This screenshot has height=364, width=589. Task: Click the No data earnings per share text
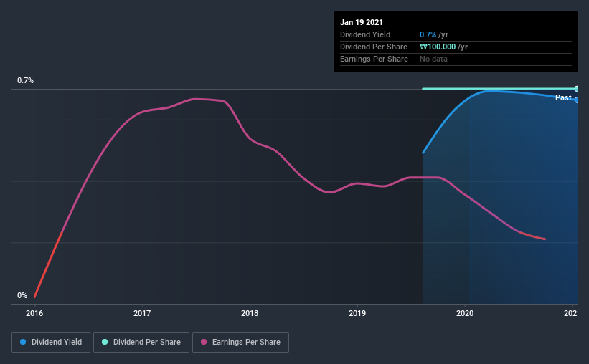pyautogui.click(x=433, y=59)
